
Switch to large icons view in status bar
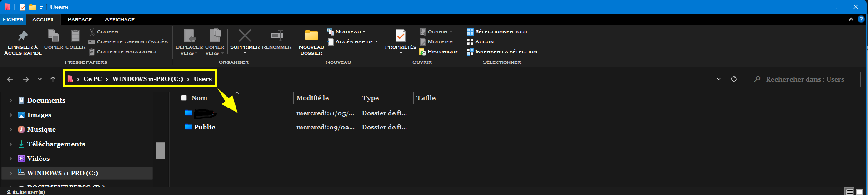click(x=859, y=192)
